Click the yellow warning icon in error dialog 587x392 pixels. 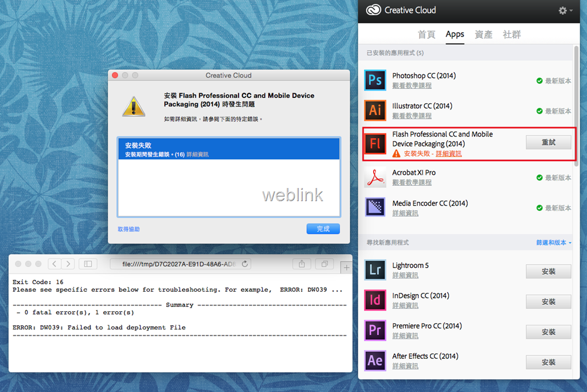click(134, 107)
